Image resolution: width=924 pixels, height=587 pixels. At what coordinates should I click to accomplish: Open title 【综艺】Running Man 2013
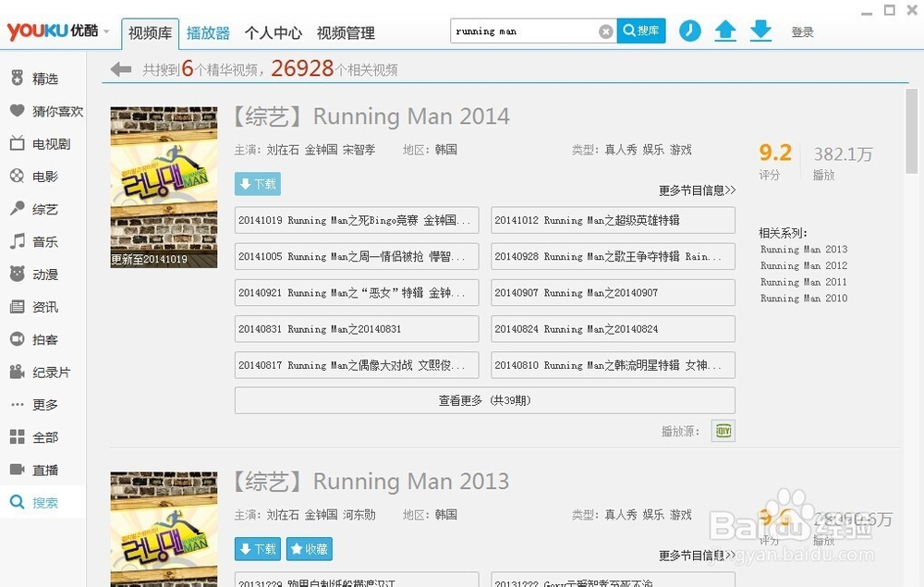point(371,482)
